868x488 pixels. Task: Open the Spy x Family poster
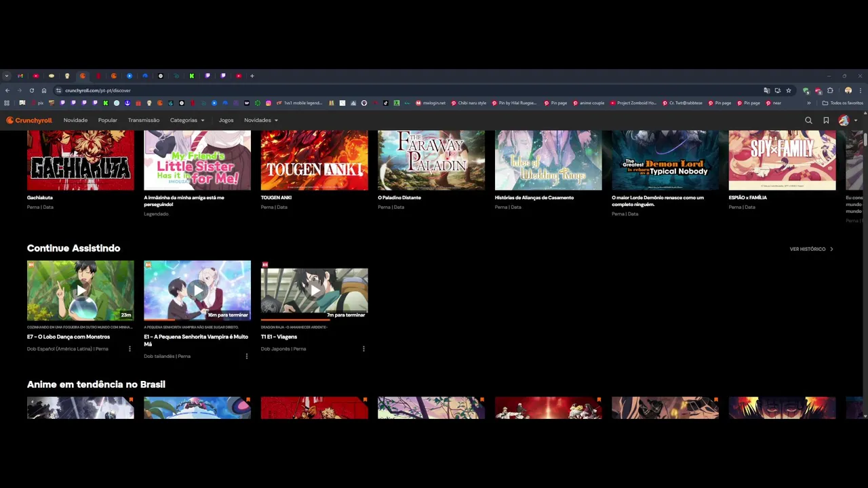[783, 161]
